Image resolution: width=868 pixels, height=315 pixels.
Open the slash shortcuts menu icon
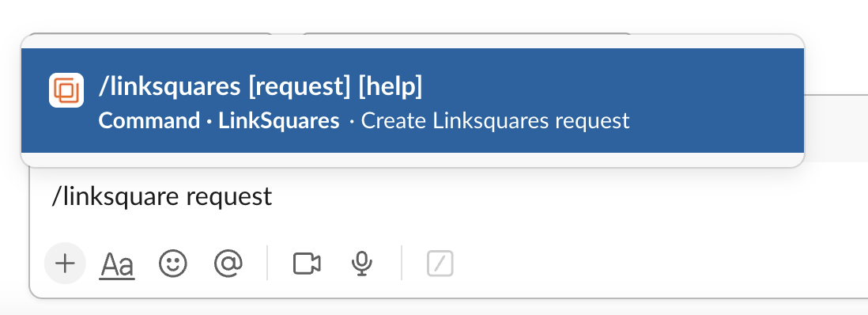click(x=440, y=264)
